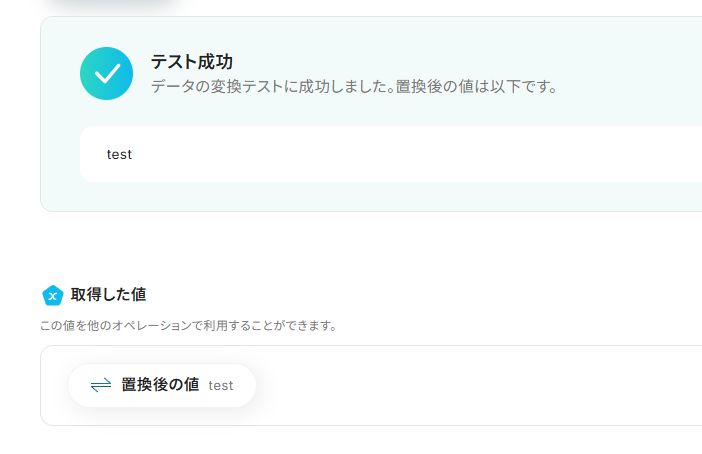The width and height of the screenshot is (702, 454).
Task: Click blank space inside 取得した値 container
Action: coord(480,385)
